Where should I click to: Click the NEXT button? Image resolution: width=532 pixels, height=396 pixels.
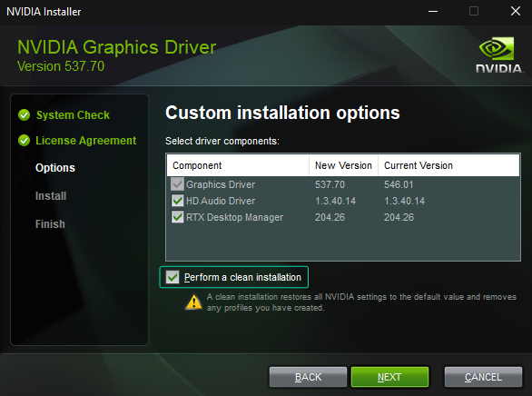click(x=389, y=377)
